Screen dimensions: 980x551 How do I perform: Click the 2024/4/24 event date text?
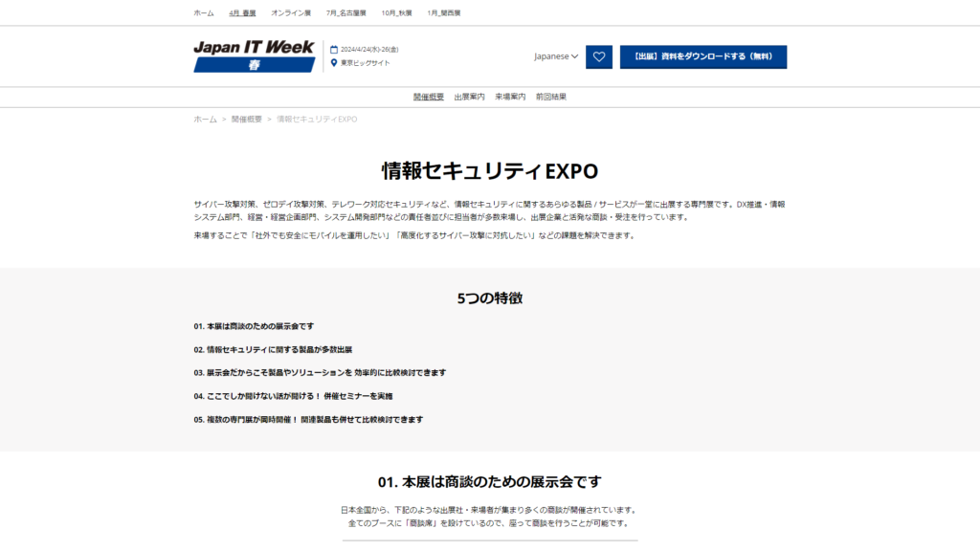tap(369, 50)
